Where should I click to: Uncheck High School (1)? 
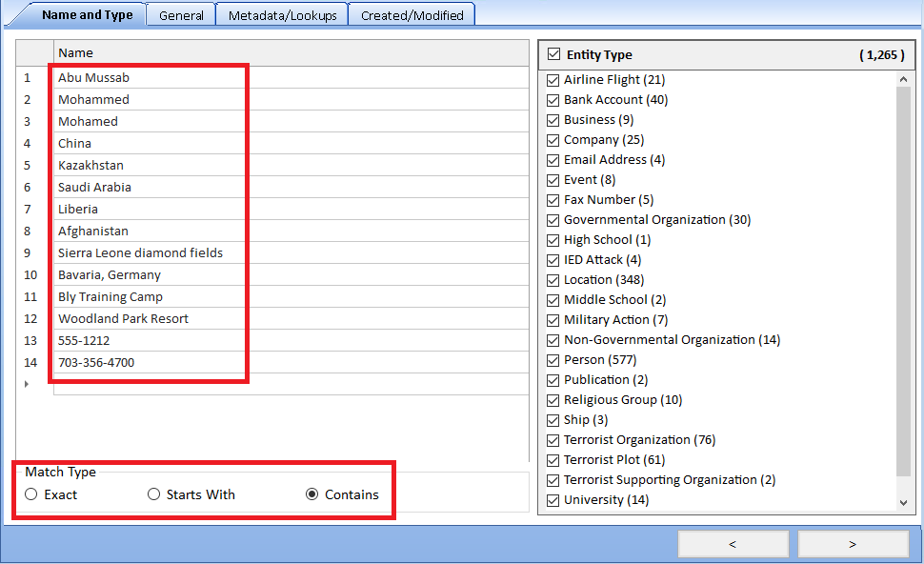pos(552,240)
